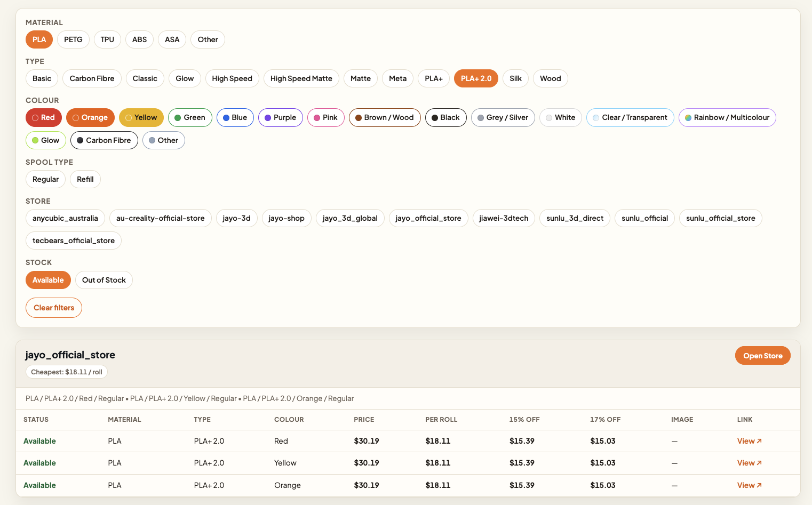Filter type by Wood
The height and width of the screenshot is (505, 812).
[550, 78]
